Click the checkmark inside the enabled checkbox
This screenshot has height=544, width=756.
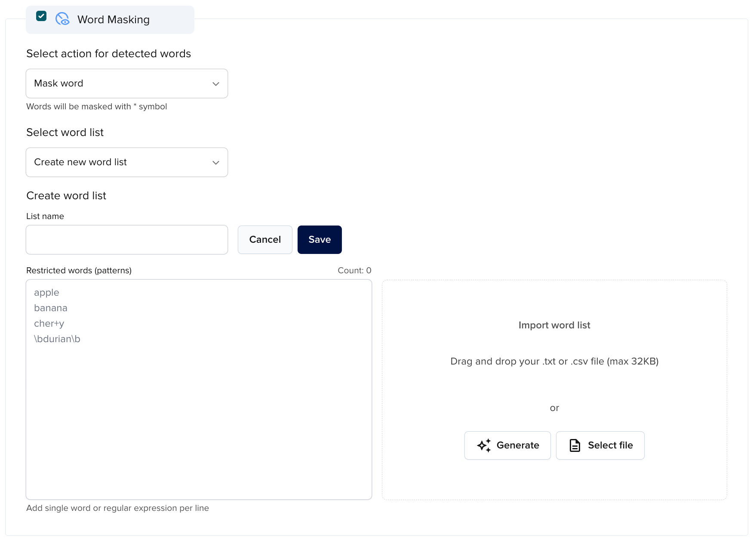click(41, 16)
